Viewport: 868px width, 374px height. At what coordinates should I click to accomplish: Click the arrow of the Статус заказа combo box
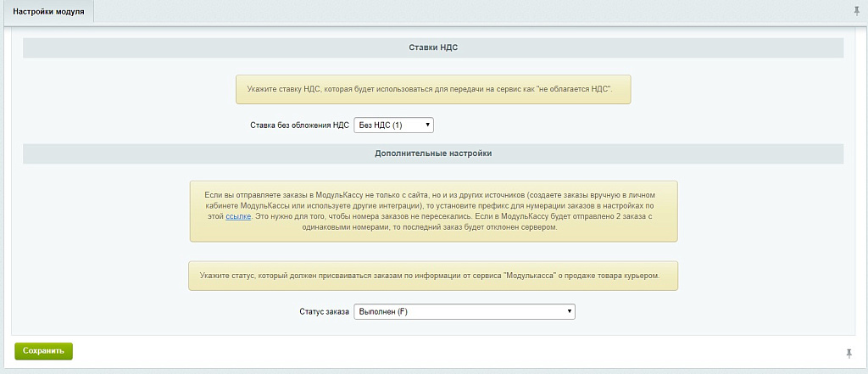pos(569,312)
